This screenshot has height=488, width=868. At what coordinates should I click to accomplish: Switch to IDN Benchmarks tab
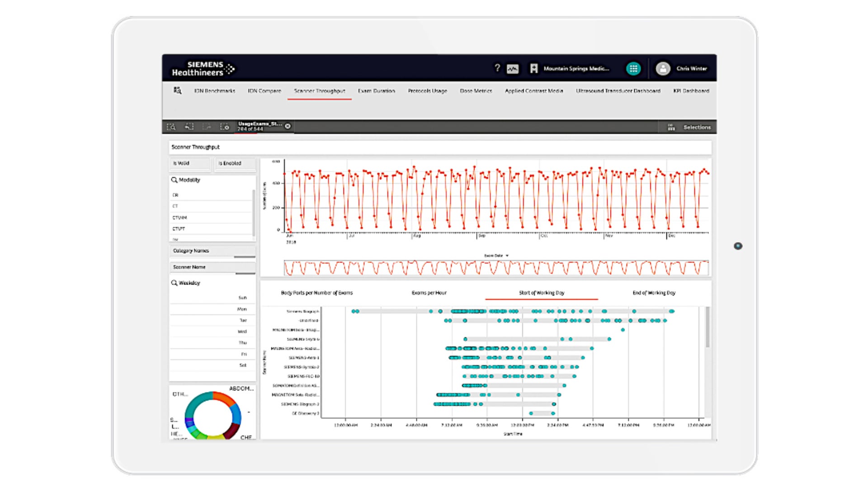tap(215, 91)
